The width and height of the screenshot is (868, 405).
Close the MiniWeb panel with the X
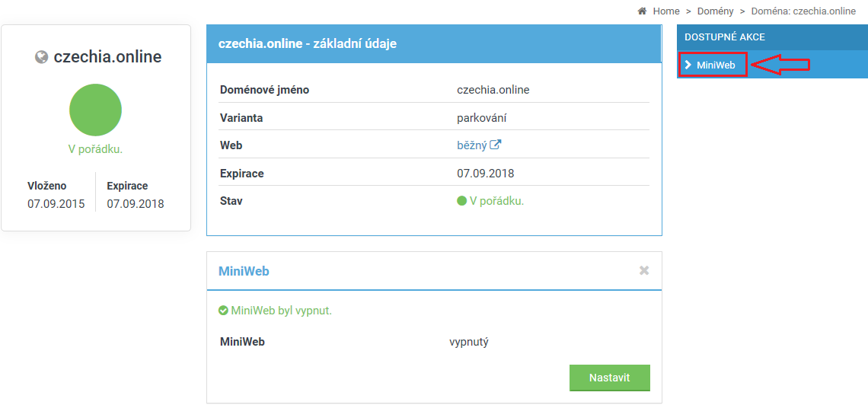click(644, 271)
